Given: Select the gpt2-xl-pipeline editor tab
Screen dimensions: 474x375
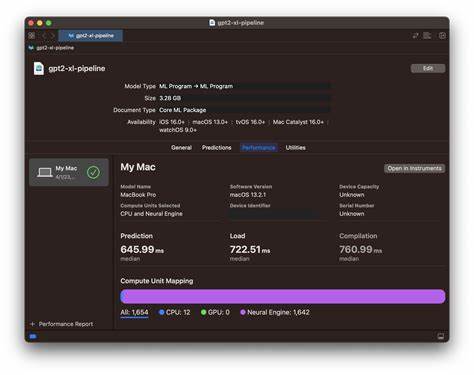Looking at the screenshot, I should pyautogui.click(x=91, y=36).
